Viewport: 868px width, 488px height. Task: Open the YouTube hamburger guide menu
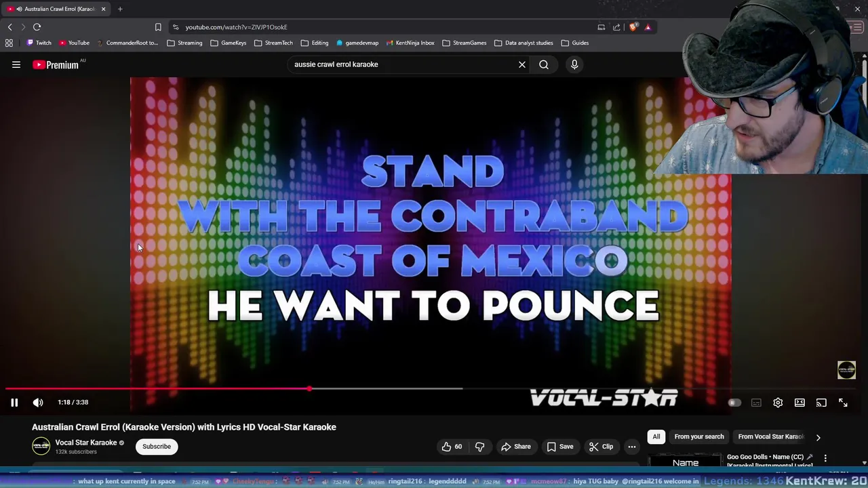16,64
